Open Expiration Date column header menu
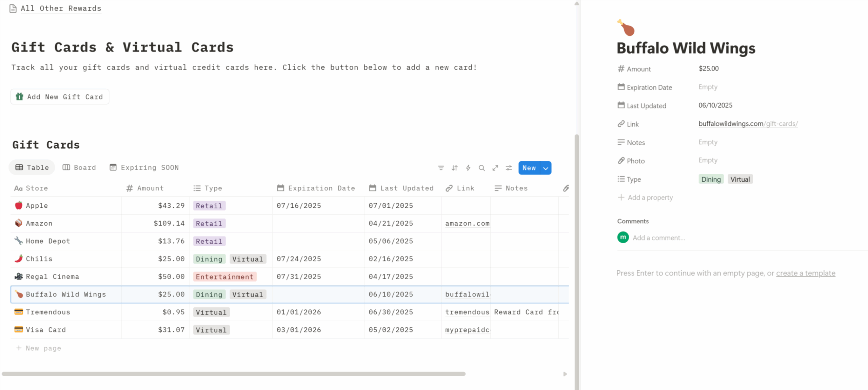Image resolution: width=868 pixels, height=390 pixels. click(319, 188)
